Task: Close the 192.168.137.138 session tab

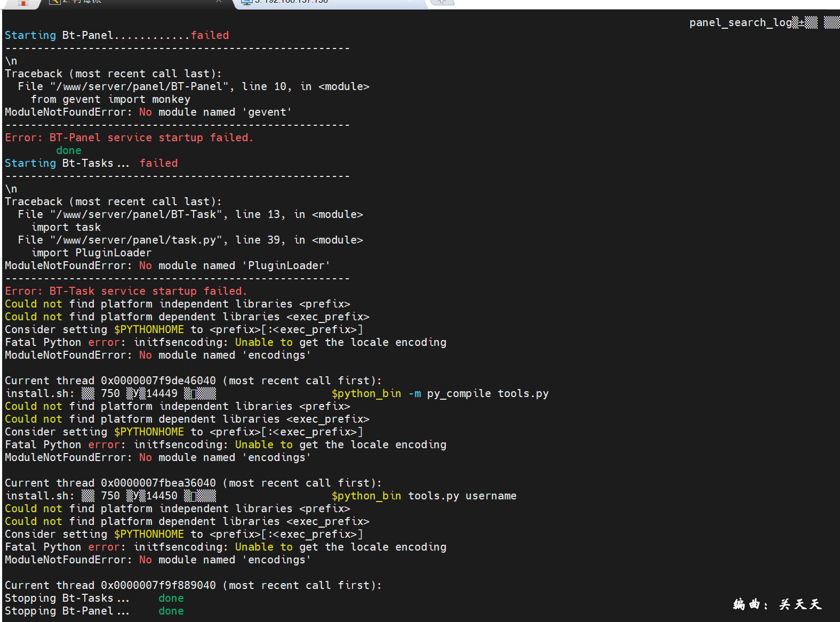Action: click(411, 2)
